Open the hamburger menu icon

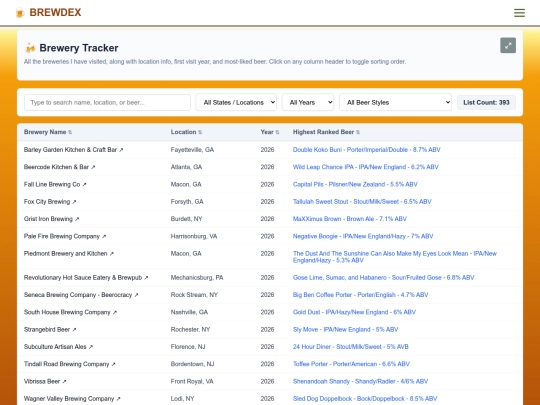coord(519,13)
